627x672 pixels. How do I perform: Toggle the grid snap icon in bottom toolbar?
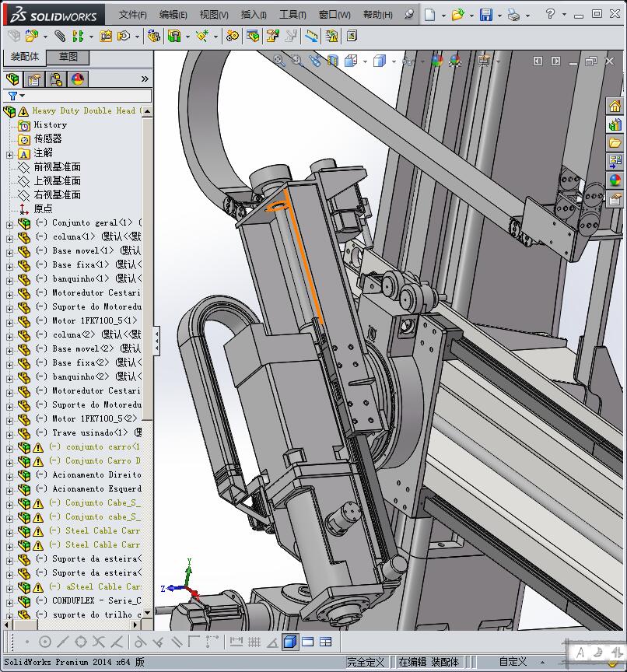254,642
